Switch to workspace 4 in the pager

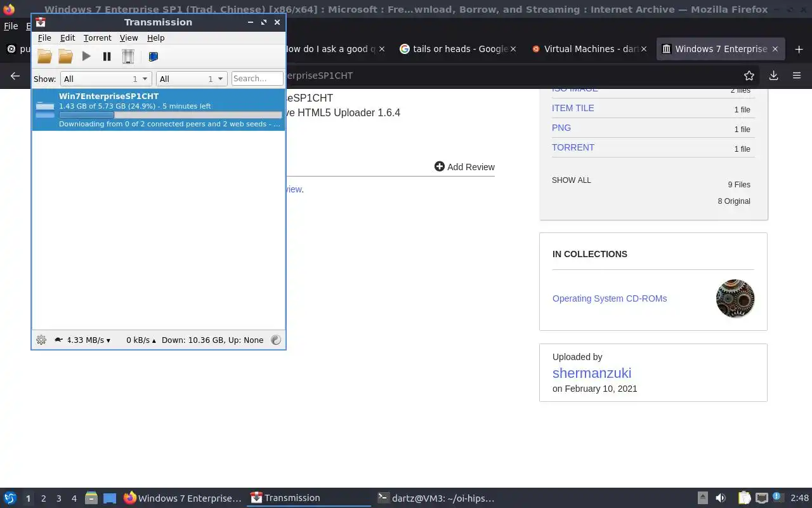74,498
